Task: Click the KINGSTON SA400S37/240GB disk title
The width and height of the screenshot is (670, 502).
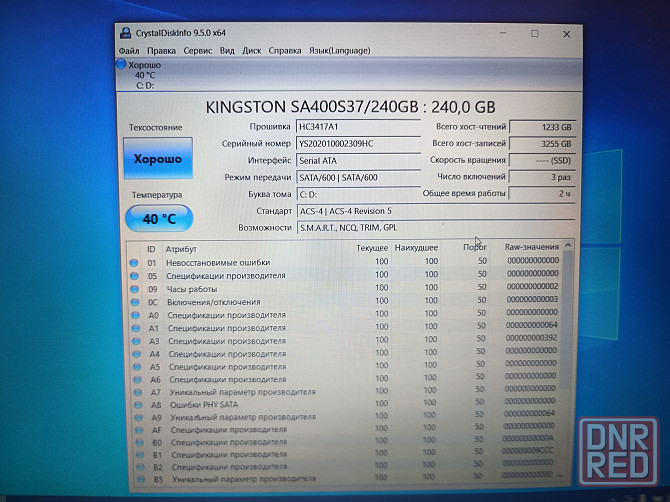Action: tap(350, 107)
